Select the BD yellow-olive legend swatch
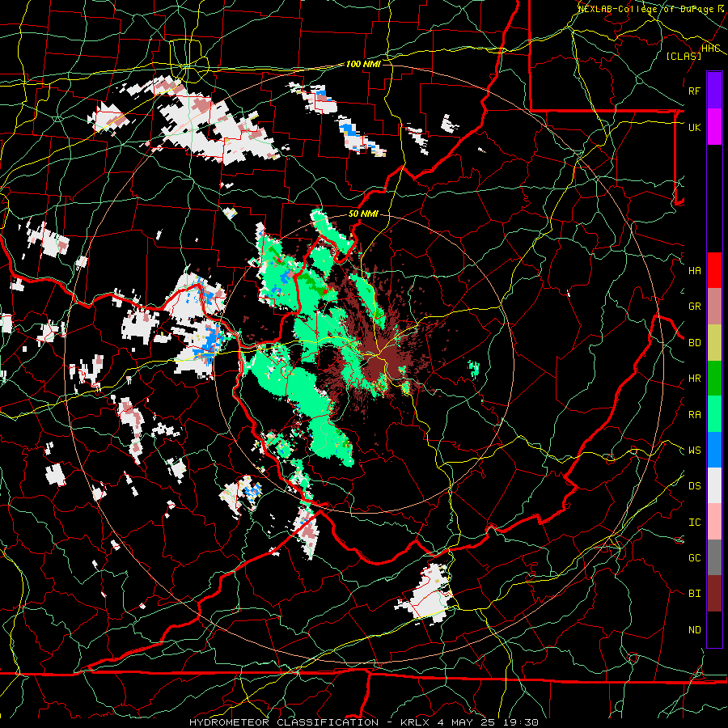Viewport: 728px width, 728px height. [714, 342]
